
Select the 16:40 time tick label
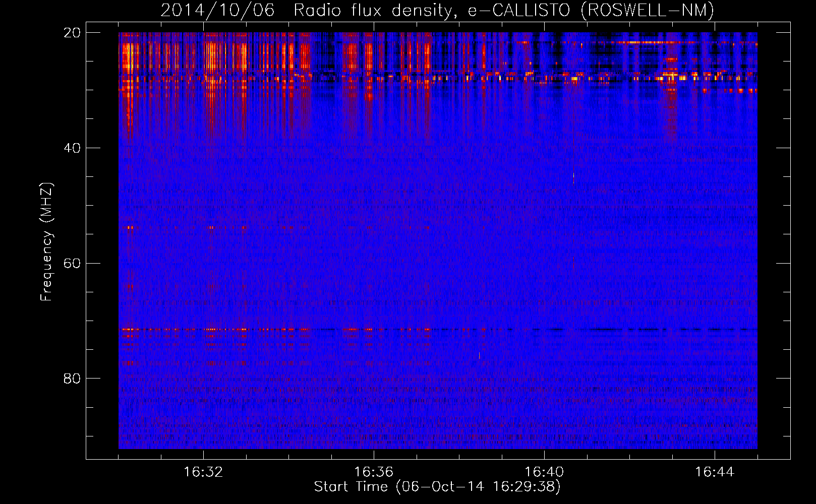(544, 472)
